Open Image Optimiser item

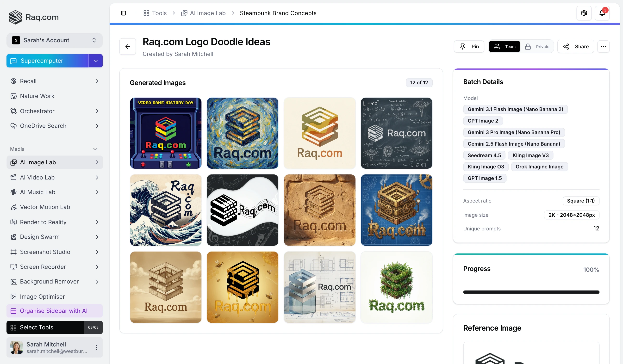(x=54, y=297)
